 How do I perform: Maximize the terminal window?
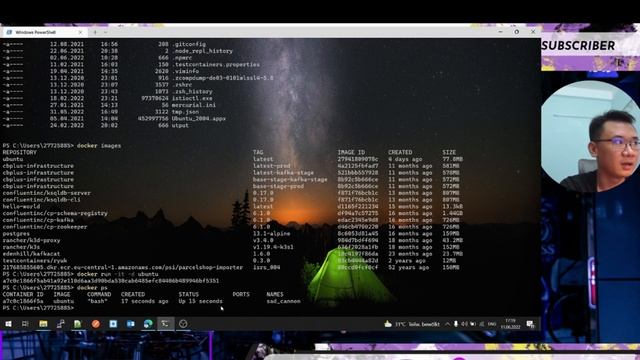[517, 32]
